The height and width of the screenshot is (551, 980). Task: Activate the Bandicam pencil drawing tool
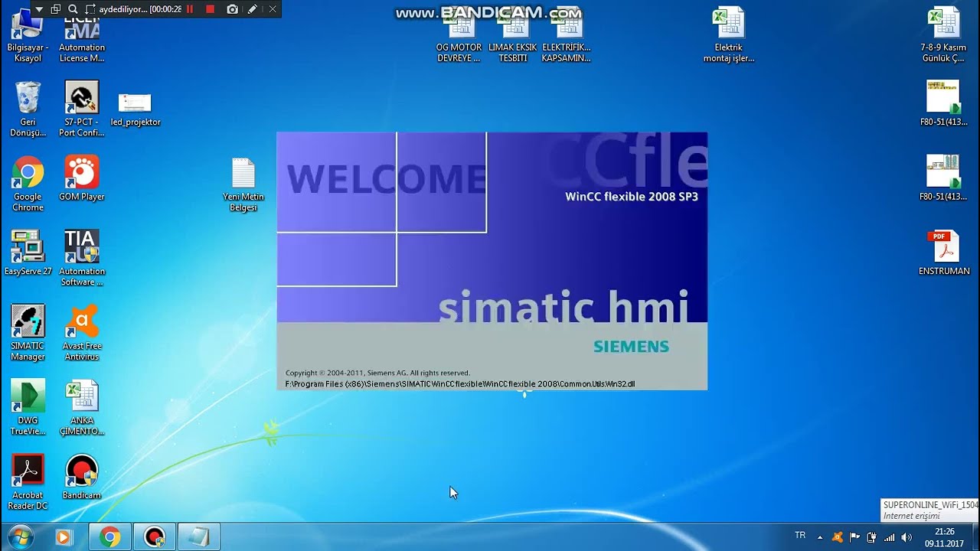252,9
